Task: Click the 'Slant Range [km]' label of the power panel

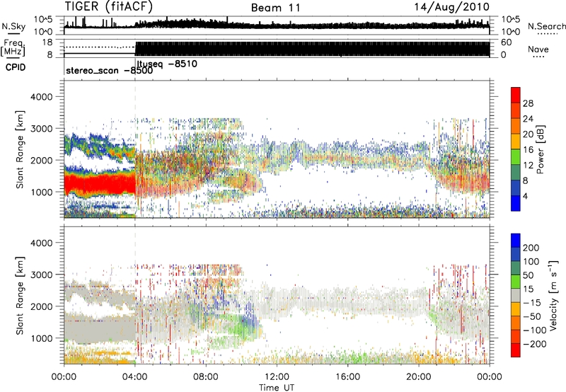Action: click(20, 149)
